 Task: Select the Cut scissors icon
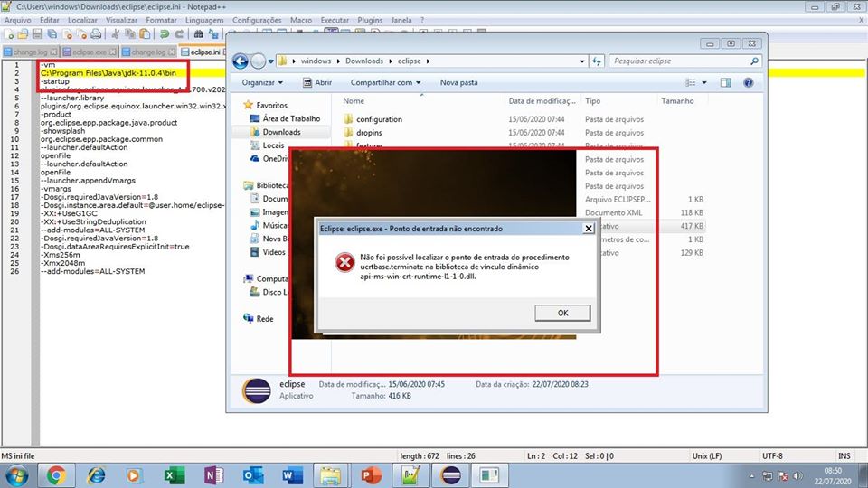(x=115, y=34)
